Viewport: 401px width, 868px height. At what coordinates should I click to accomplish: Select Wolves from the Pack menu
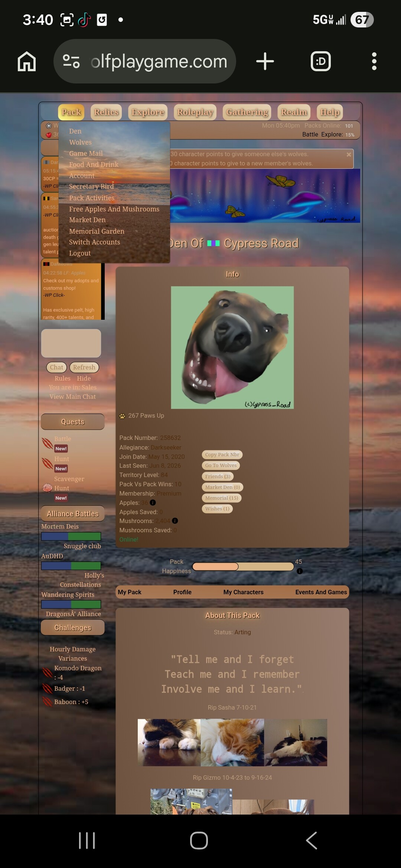(x=80, y=142)
